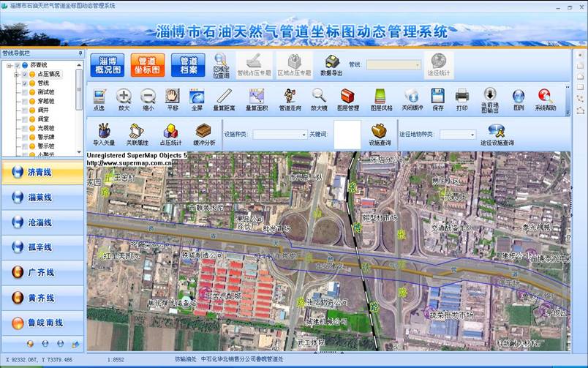This screenshot has height=368, width=588.
Task: Pick the 量算面积 area measure tool
Action: 257,99
